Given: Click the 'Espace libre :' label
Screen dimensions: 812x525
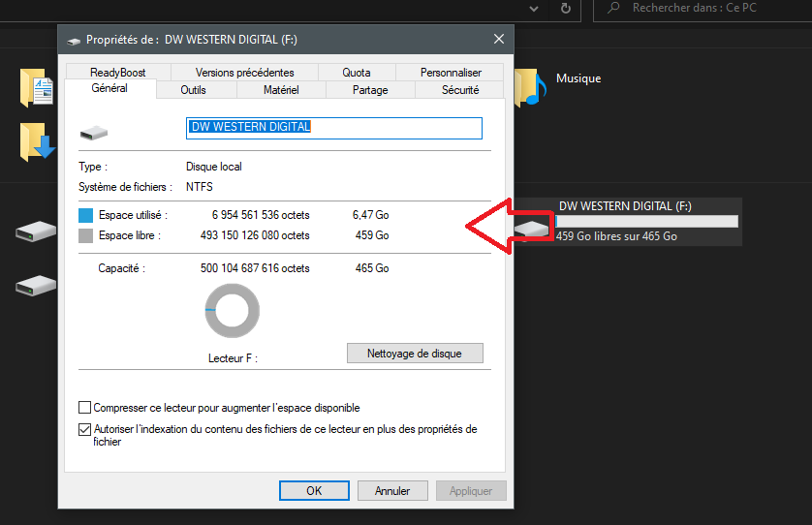Looking at the screenshot, I should coord(130,235).
